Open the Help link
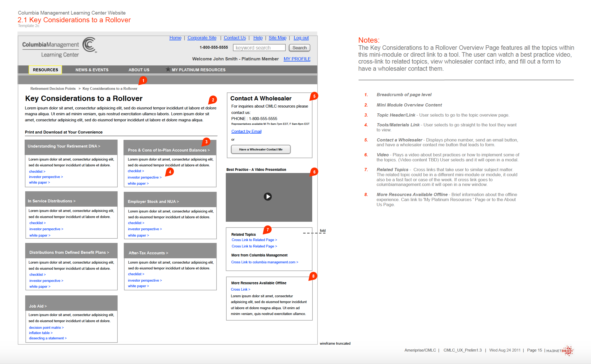The height and width of the screenshot is (364, 591). point(258,38)
